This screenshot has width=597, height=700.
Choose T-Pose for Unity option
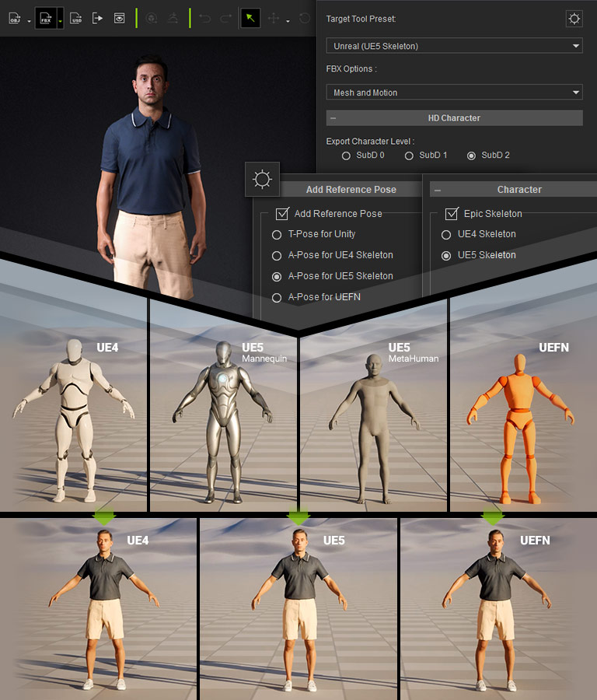point(277,234)
